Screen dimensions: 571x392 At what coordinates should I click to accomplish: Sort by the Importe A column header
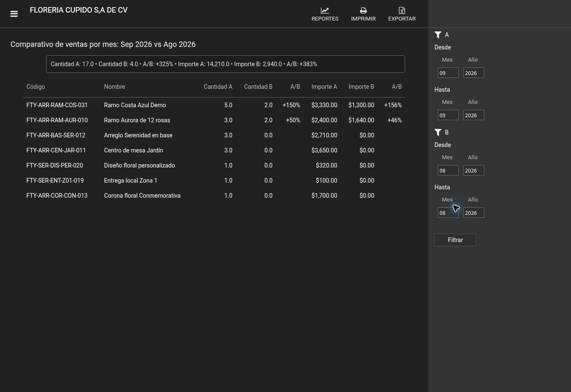point(324,87)
